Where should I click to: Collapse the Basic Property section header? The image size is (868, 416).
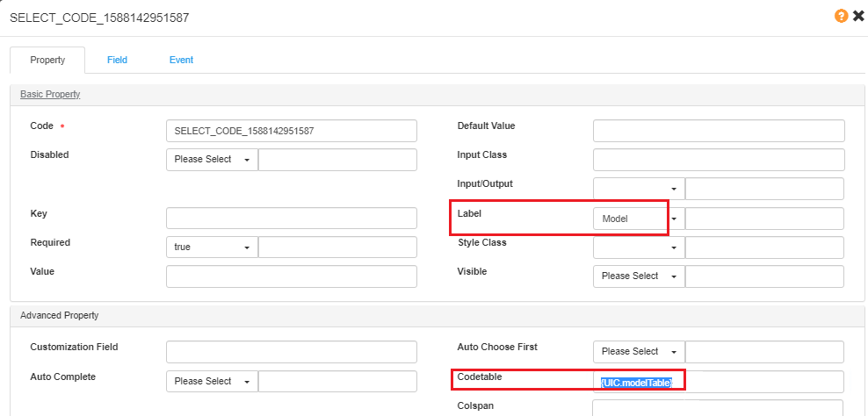pyautogui.click(x=50, y=94)
